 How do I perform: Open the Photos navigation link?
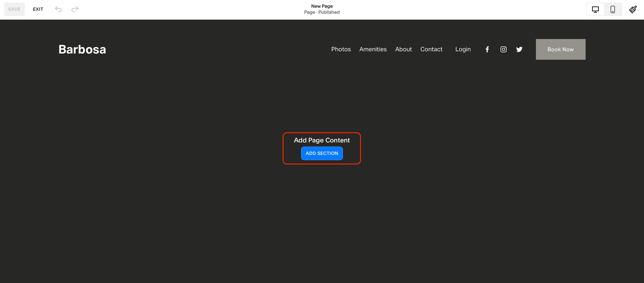(341, 49)
